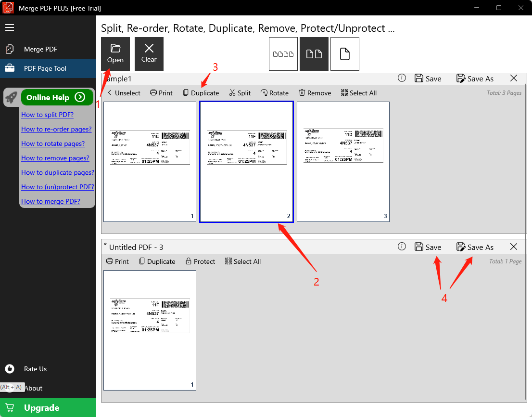Open the 'How to re-order pages?' link
The width and height of the screenshot is (532, 417).
(x=56, y=130)
